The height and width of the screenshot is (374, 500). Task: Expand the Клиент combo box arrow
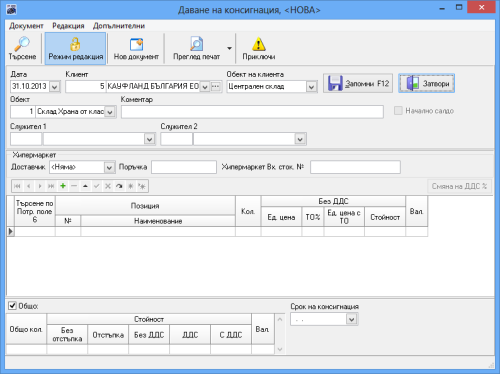pos(205,87)
